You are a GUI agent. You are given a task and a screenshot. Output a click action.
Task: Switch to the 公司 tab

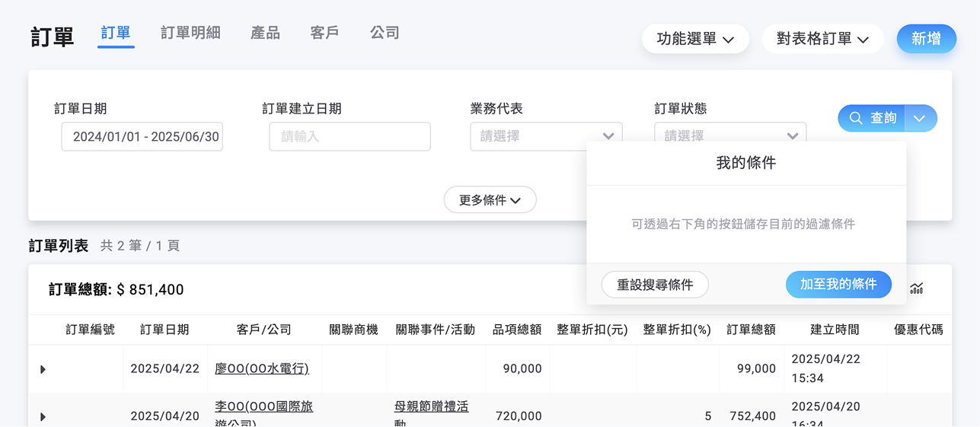pyautogui.click(x=385, y=33)
